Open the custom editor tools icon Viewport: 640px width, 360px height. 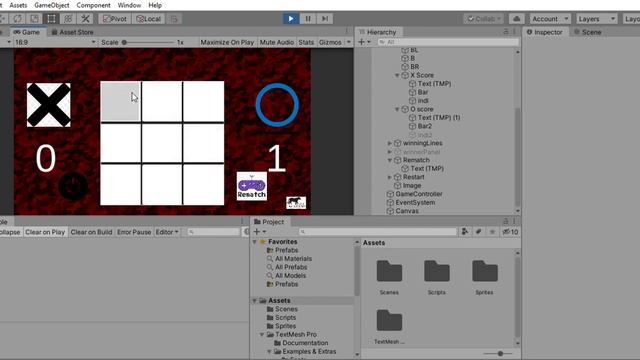coord(85,19)
